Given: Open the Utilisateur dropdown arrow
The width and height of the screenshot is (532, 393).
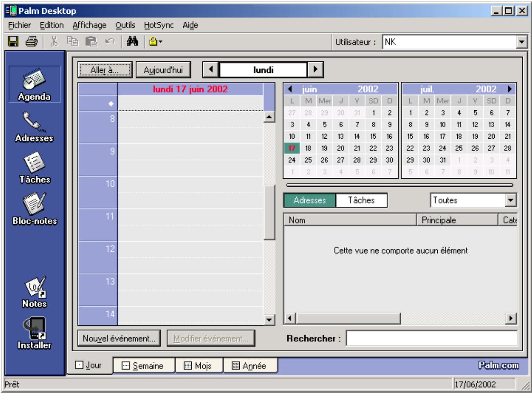Looking at the screenshot, I should (x=521, y=42).
